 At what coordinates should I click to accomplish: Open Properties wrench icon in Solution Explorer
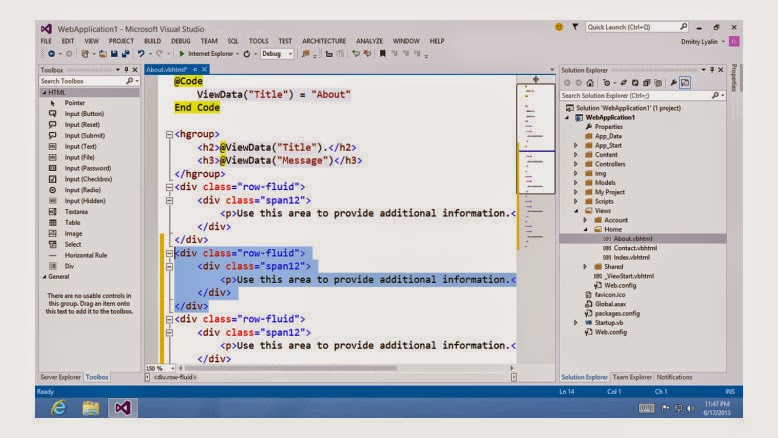click(x=673, y=83)
